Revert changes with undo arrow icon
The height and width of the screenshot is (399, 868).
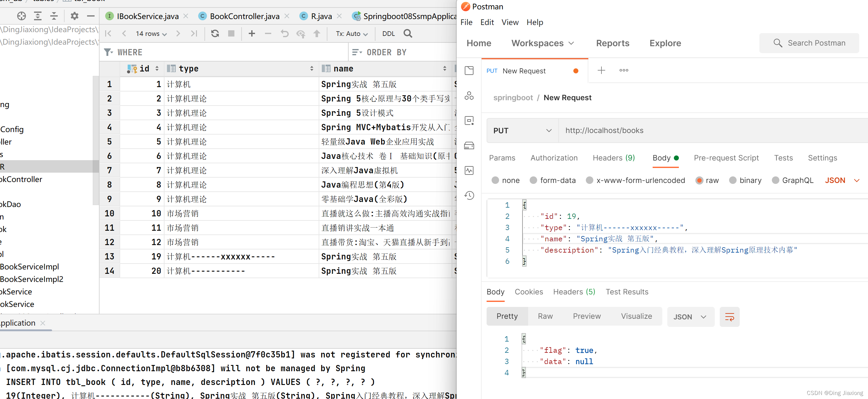[x=284, y=33]
